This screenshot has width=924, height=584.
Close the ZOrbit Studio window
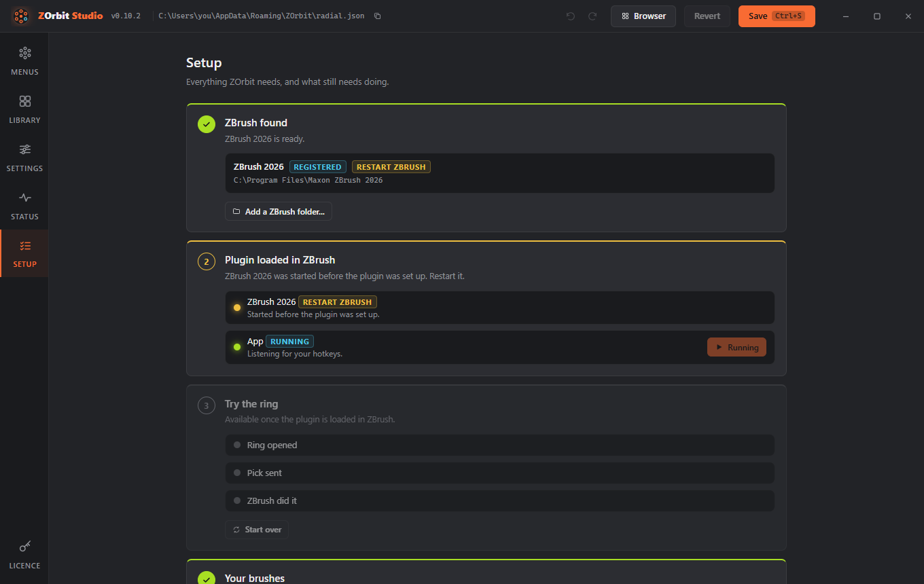coord(908,16)
